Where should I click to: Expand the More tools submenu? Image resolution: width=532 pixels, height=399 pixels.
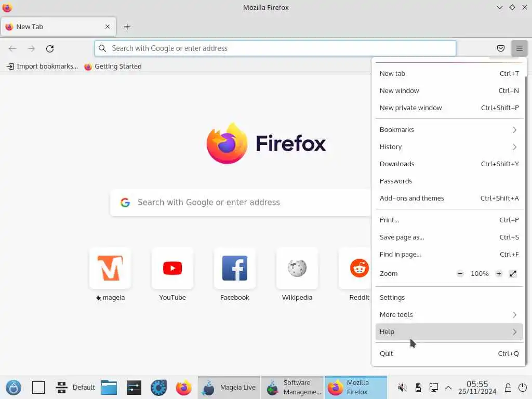[449, 314]
